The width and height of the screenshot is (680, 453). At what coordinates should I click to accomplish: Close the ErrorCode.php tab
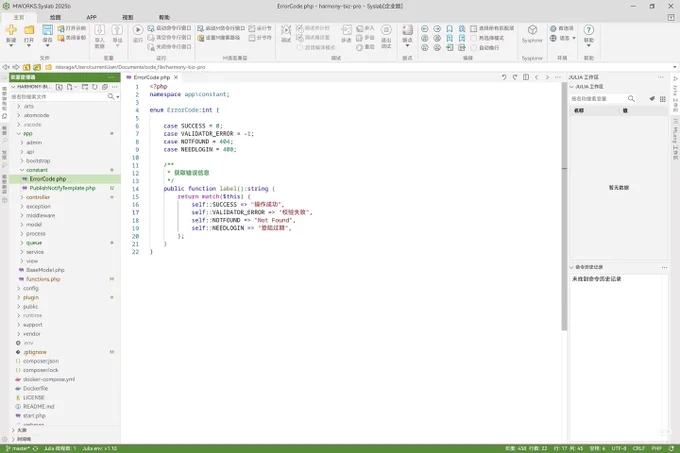point(176,77)
